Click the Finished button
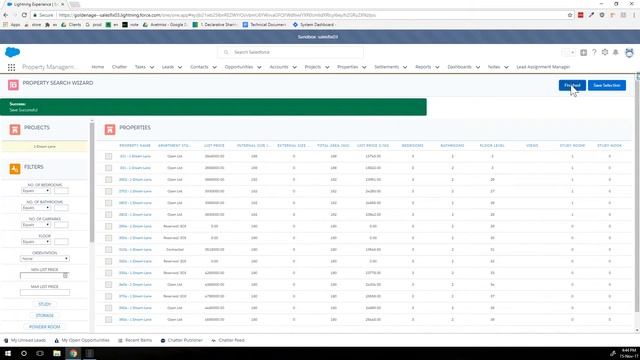This screenshot has height=360, width=640. coord(572,85)
